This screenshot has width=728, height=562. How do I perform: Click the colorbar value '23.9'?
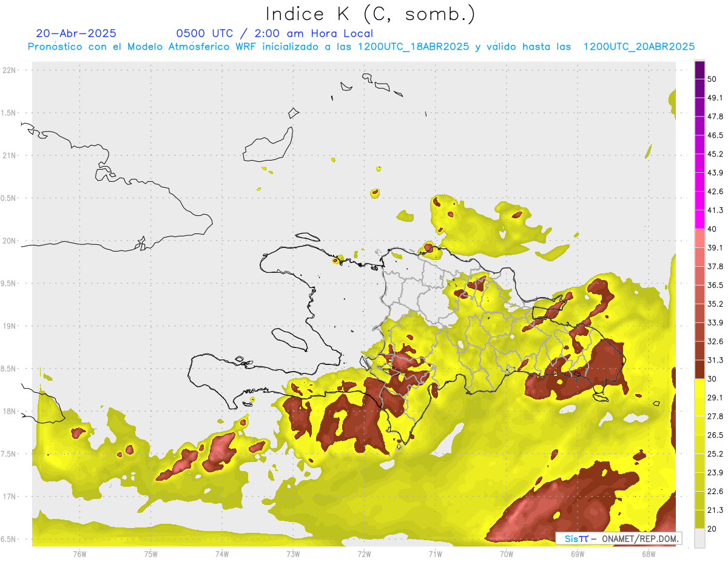pyautogui.click(x=715, y=473)
